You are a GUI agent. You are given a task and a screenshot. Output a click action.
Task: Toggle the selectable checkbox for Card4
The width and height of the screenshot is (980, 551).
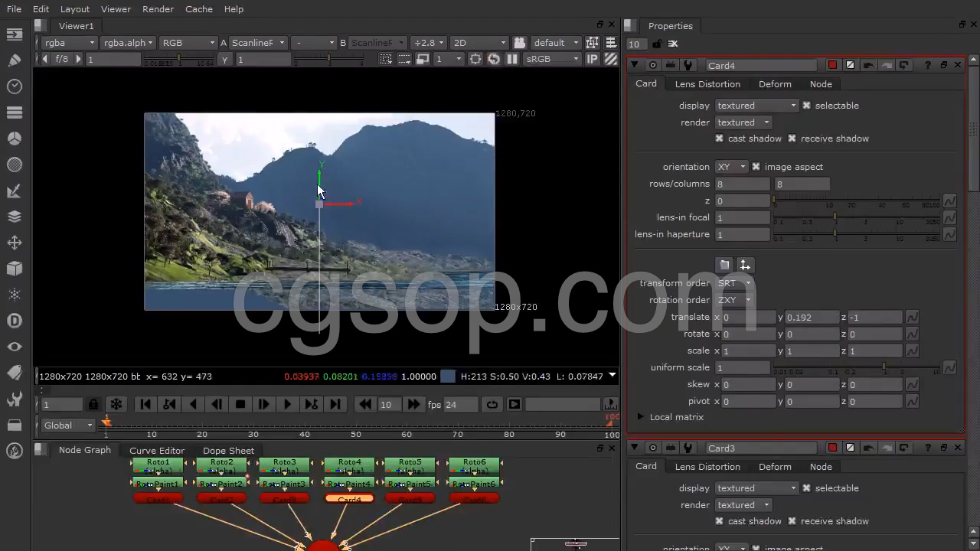tap(806, 106)
